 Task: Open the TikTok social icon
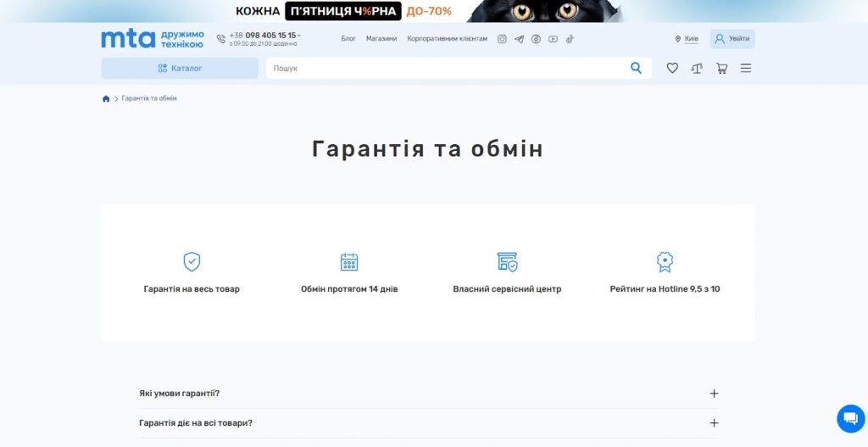(570, 39)
